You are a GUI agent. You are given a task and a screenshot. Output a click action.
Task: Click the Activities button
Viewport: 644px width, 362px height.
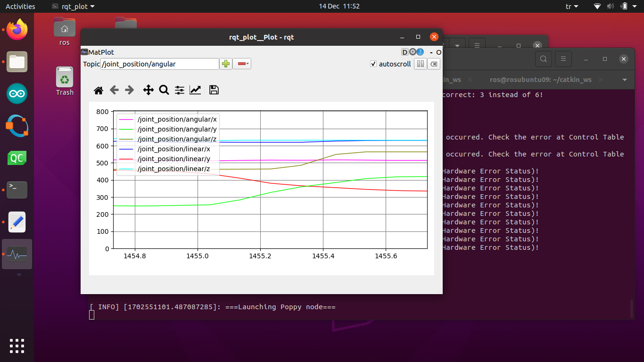click(x=20, y=7)
